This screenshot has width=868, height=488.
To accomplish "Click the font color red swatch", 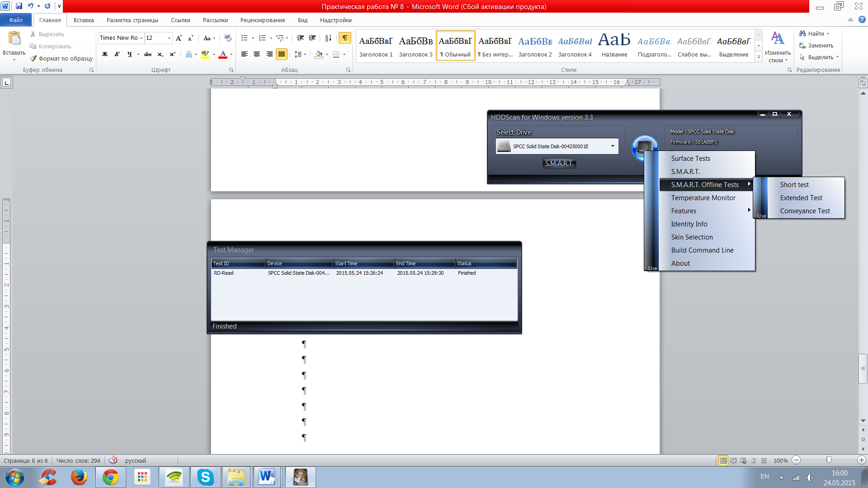I will click(x=223, y=54).
